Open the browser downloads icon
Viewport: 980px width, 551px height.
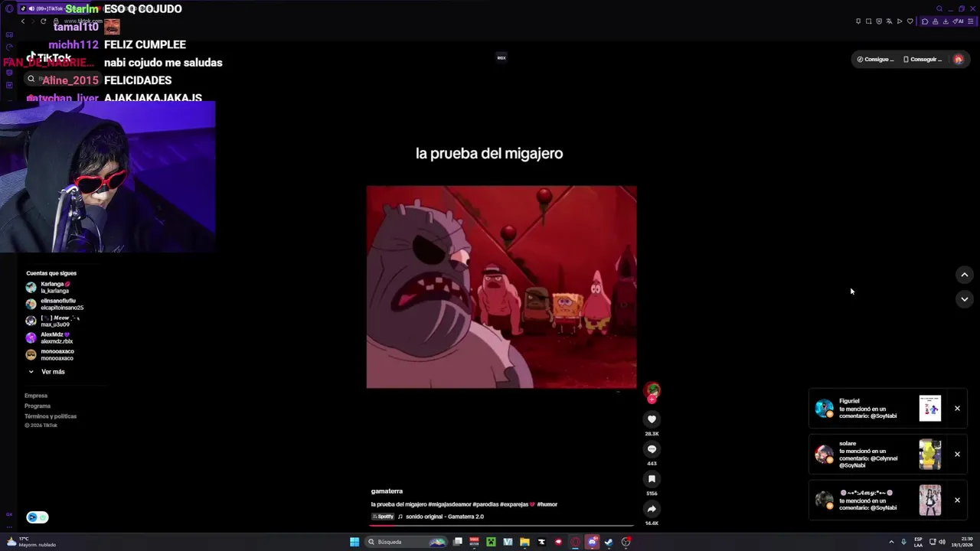pos(946,21)
